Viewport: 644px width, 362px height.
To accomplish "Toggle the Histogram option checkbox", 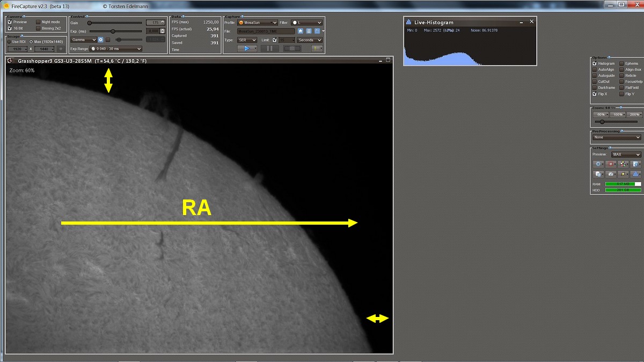I will coord(595,63).
